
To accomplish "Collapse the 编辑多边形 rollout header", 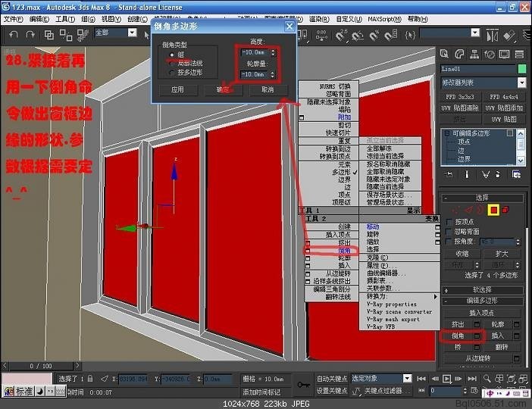I will click(482, 301).
